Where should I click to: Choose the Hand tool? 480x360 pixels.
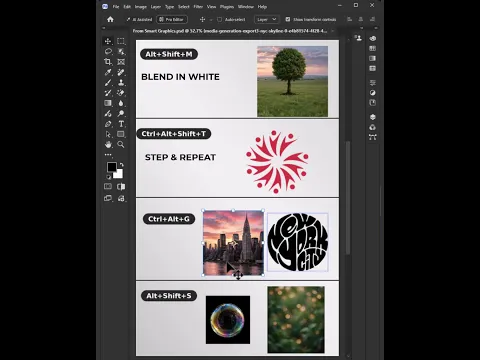(x=108, y=144)
